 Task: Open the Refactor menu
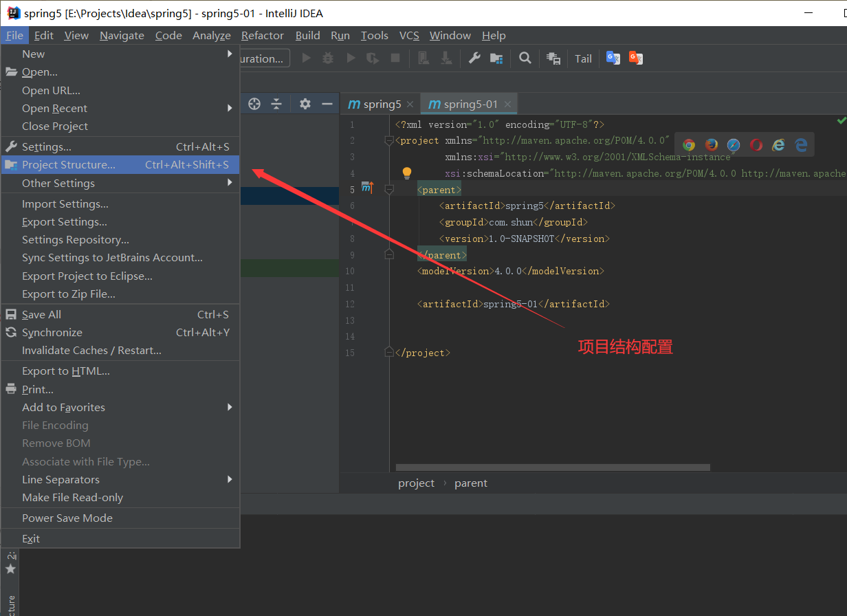pyautogui.click(x=263, y=36)
